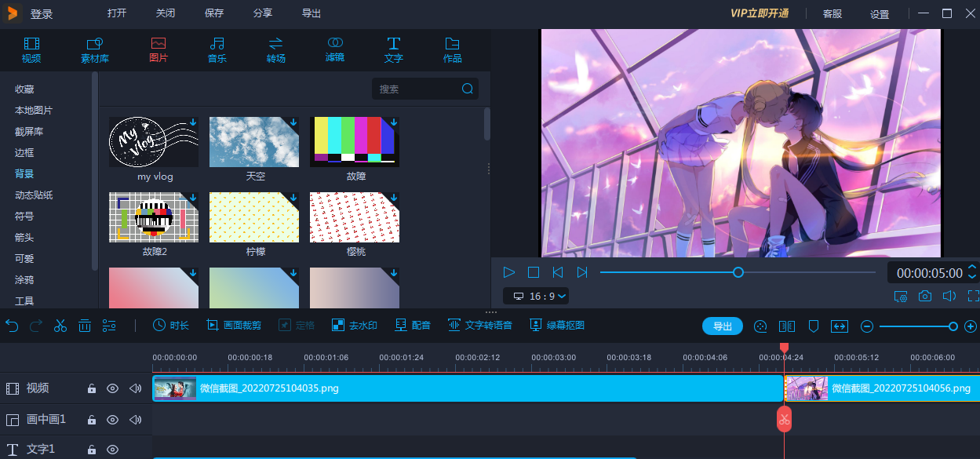Mute the 视频 track audio
This screenshot has width=980, height=459.
tap(136, 388)
